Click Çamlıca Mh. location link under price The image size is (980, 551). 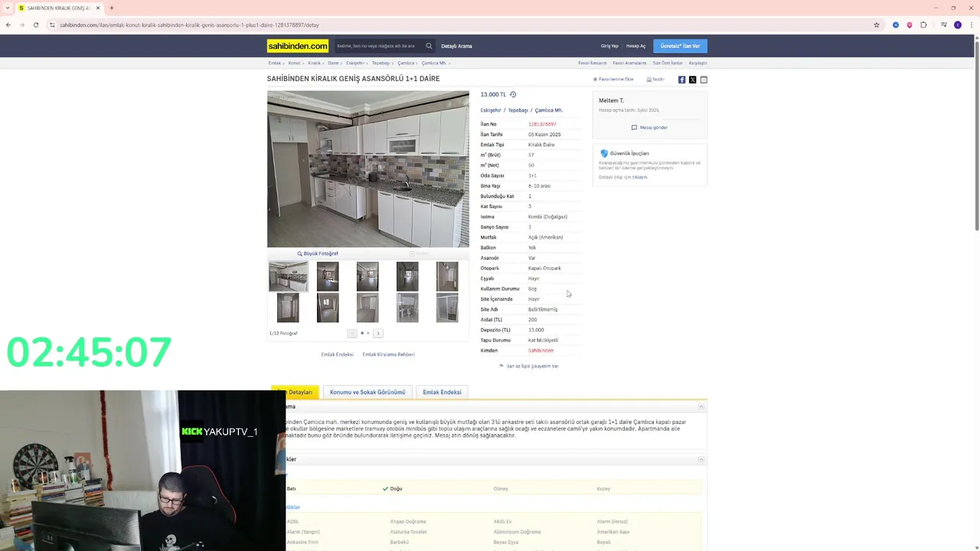[x=548, y=110]
